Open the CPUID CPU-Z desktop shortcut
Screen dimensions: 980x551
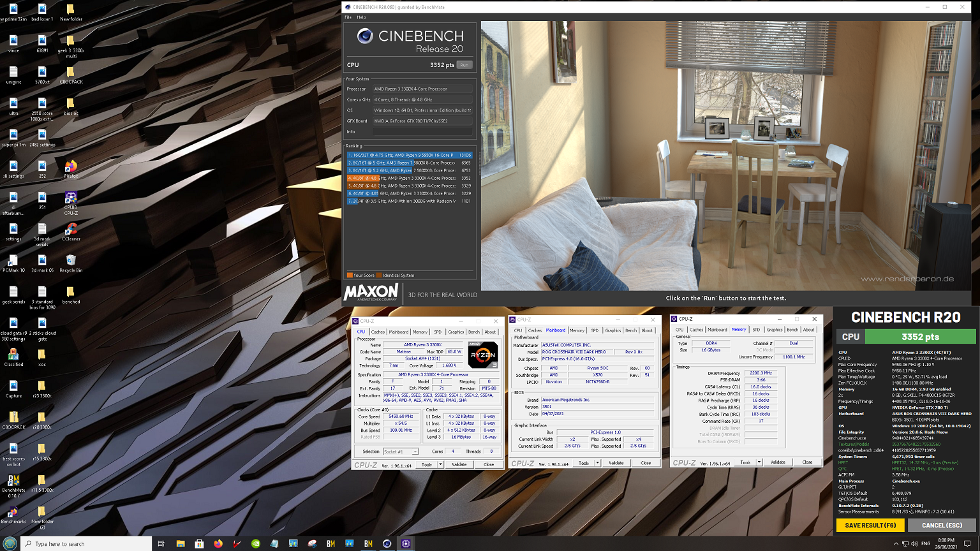point(71,203)
